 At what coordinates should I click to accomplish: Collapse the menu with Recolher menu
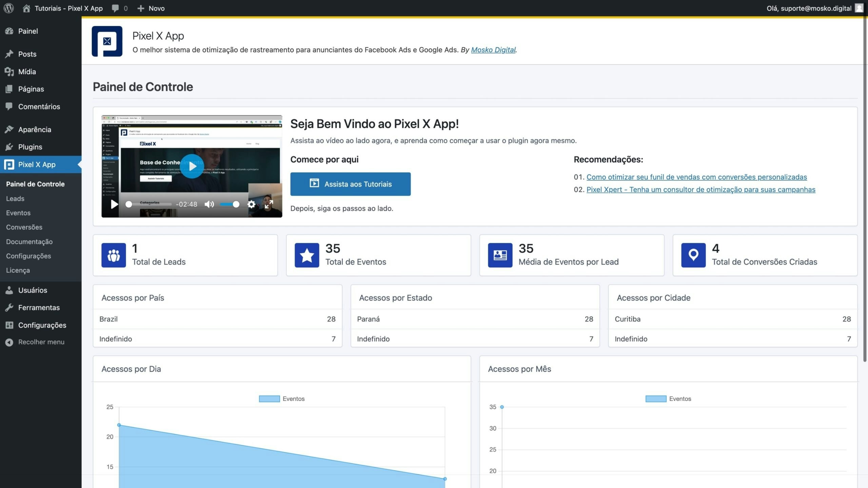[35, 342]
